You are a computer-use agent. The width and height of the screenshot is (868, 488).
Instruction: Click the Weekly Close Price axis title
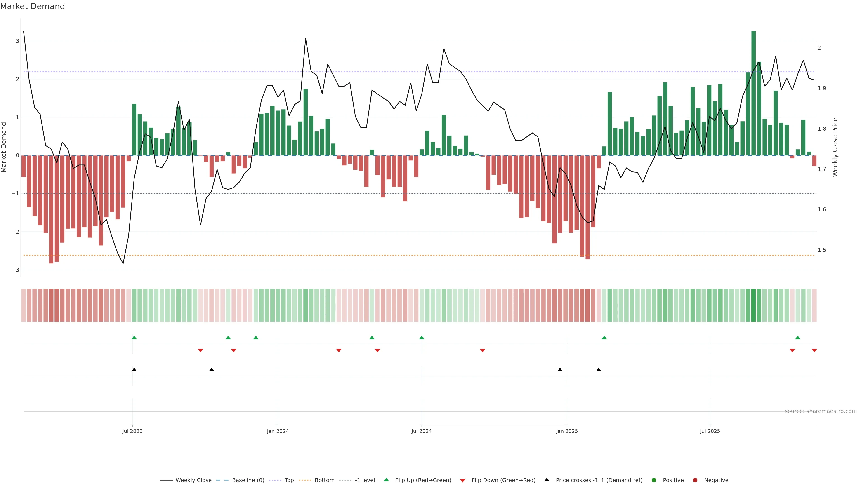(835, 147)
